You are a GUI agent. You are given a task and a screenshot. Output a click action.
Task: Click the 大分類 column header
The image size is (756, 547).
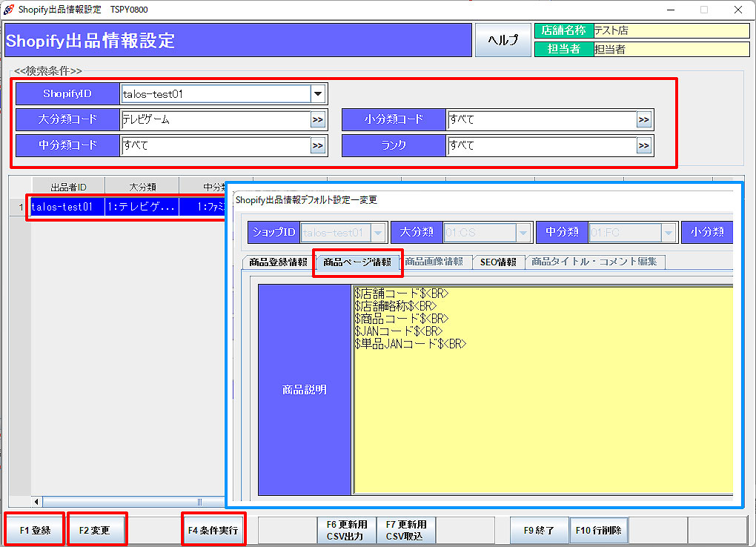142,186
